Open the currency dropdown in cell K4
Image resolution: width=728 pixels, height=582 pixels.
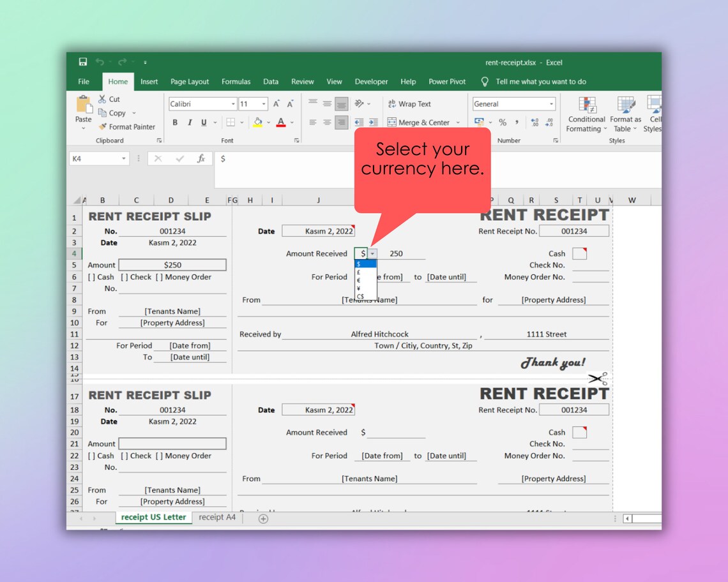[372, 253]
